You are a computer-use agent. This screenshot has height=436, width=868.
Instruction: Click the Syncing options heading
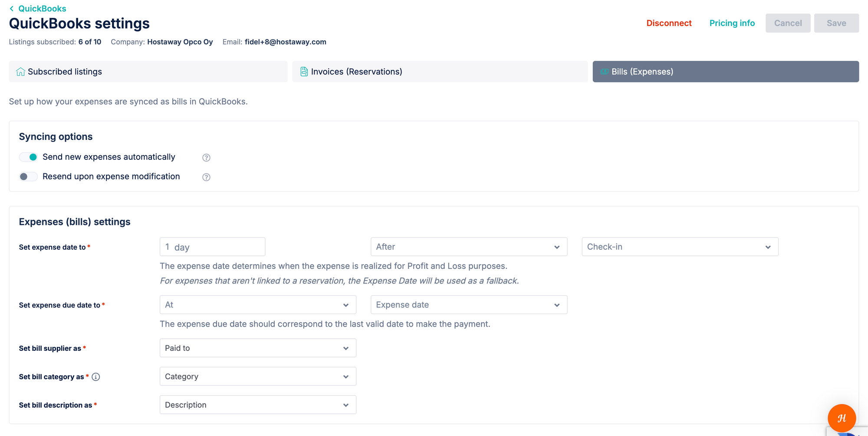(56, 137)
